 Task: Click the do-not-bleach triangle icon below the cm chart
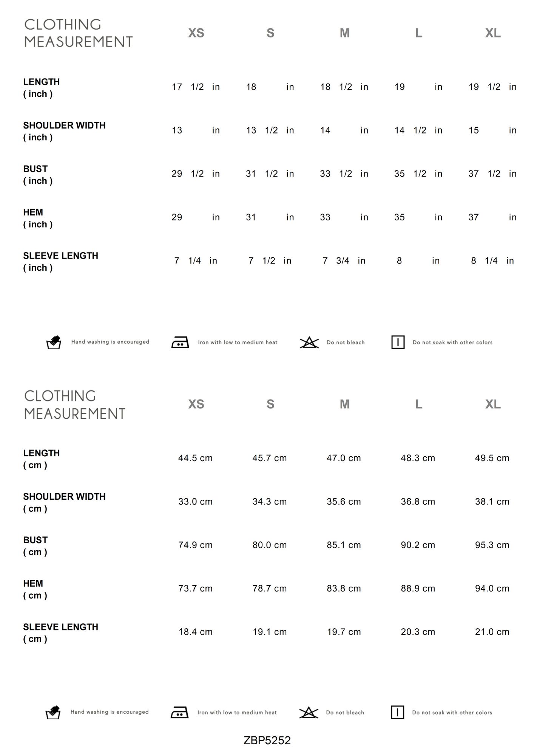click(309, 713)
